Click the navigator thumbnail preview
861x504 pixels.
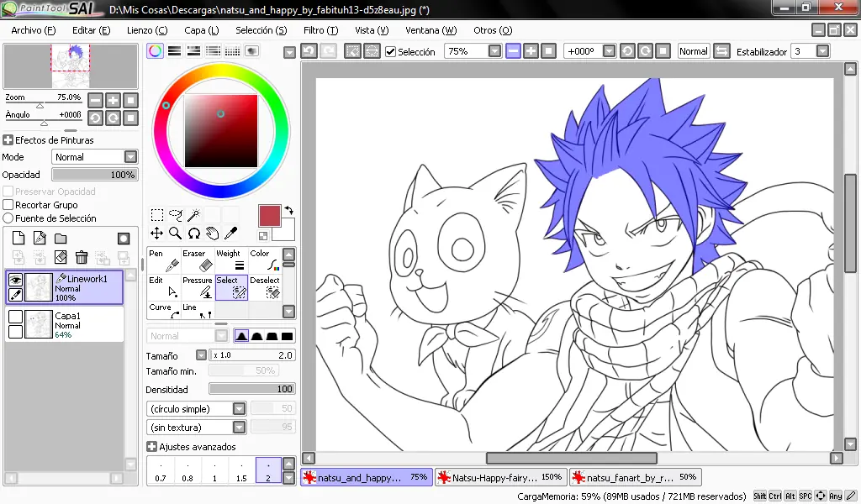click(71, 66)
